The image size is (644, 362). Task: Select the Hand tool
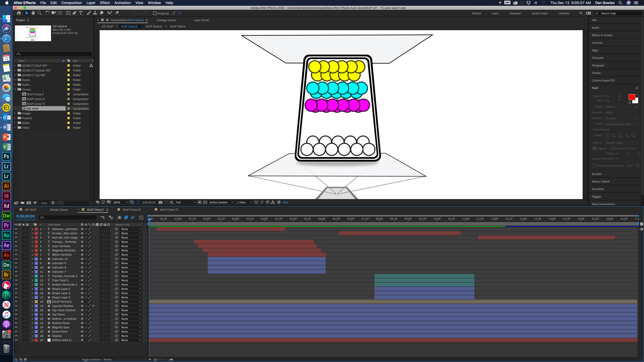(x=33, y=13)
